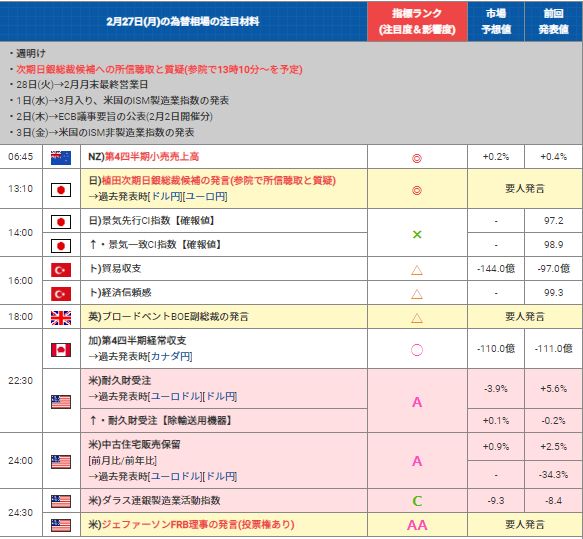Click the 指標ランク red header cell
583x539 pixels.
417,21
